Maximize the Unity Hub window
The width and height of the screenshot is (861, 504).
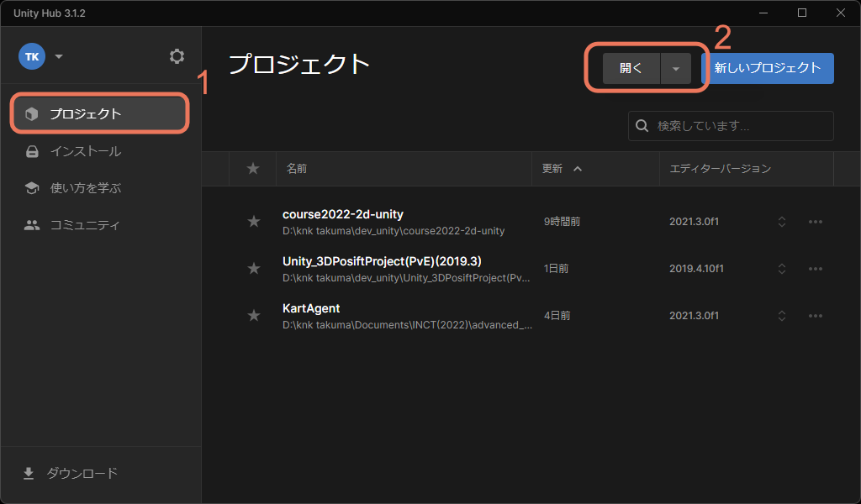[801, 13]
